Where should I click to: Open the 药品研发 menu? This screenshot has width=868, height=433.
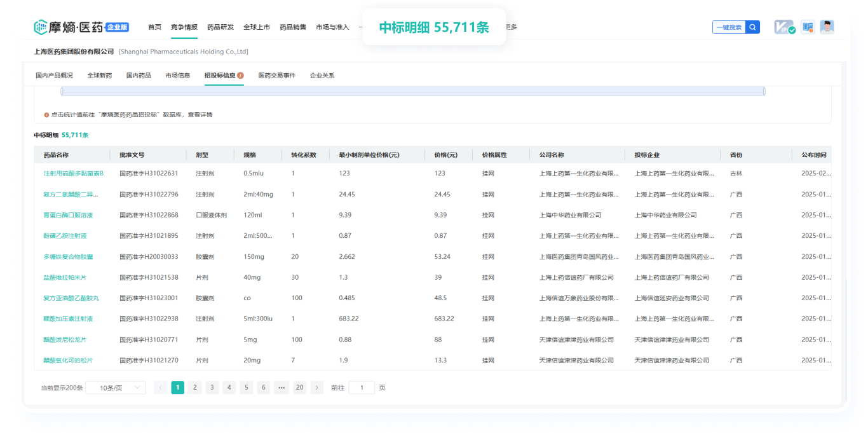click(220, 27)
